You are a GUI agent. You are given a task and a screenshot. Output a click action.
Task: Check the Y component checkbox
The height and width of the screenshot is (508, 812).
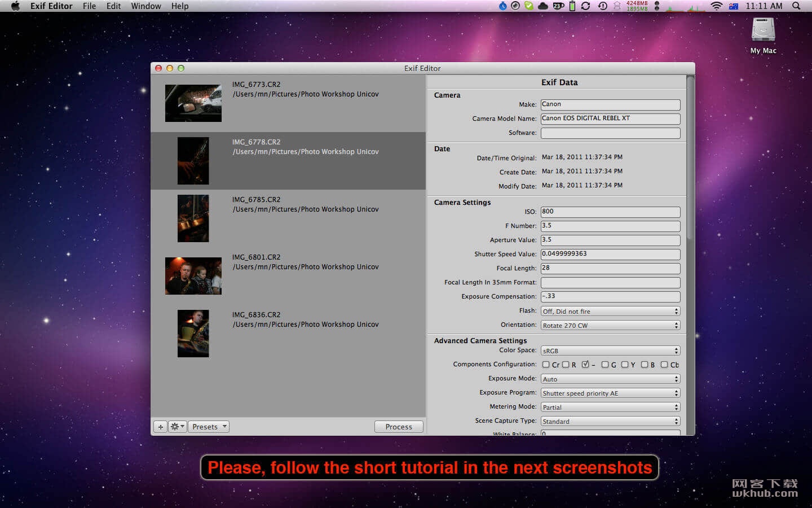tap(625, 365)
